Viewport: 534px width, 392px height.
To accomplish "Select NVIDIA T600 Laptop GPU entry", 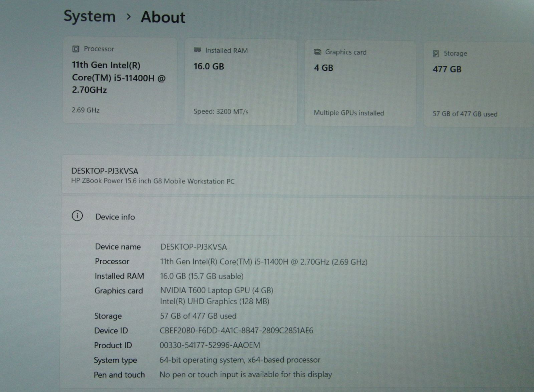I will pyautogui.click(x=217, y=290).
